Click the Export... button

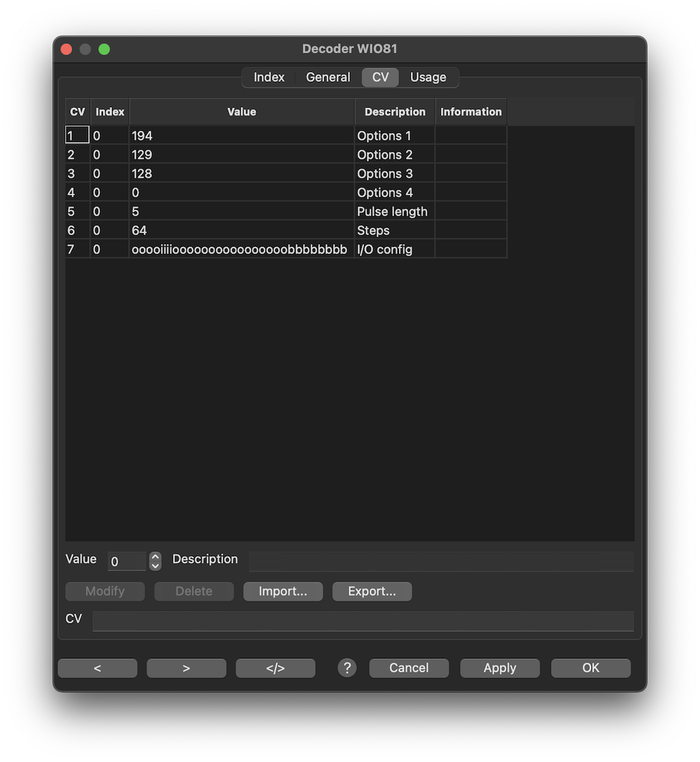pyautogui.click(x=372, y=591)
